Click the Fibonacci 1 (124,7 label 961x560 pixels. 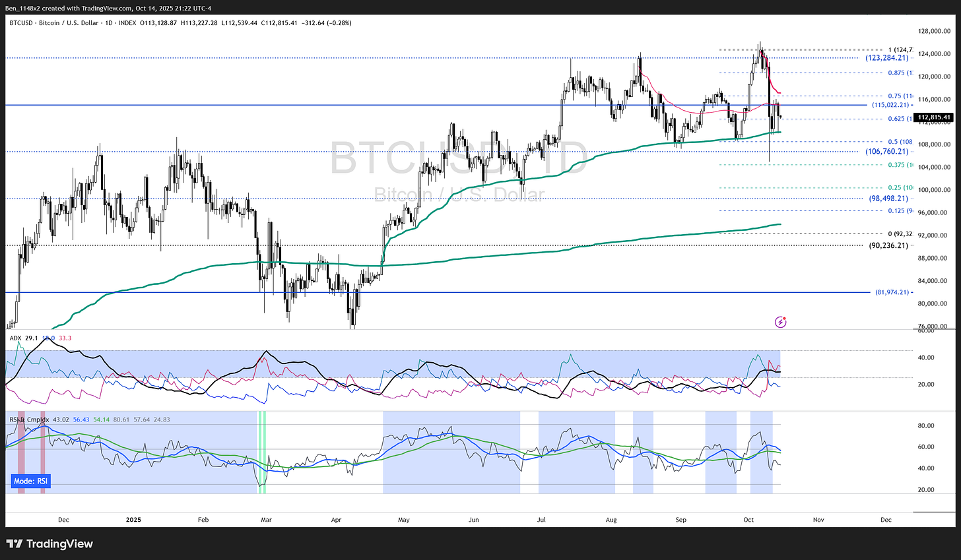901,50
